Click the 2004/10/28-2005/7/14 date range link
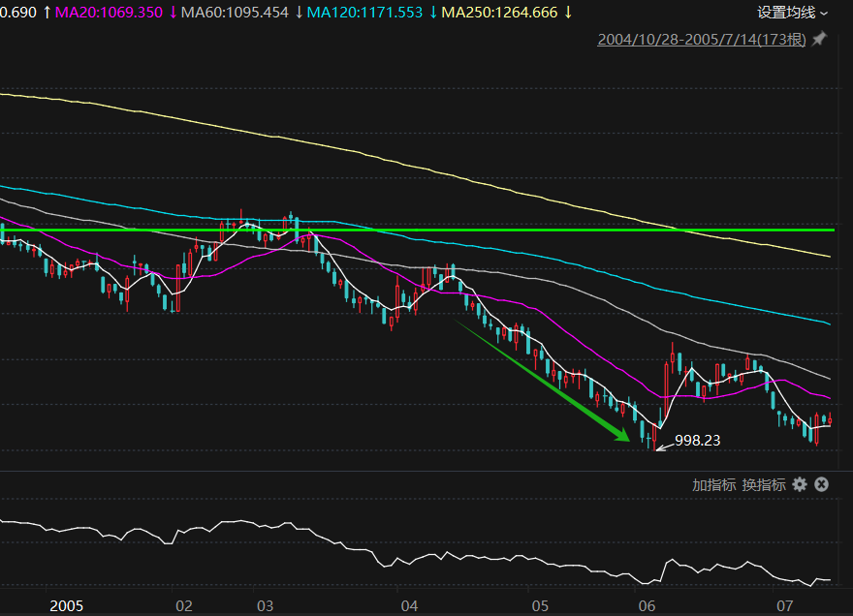Viewport: 853px width, 616px height. (702, 40)
